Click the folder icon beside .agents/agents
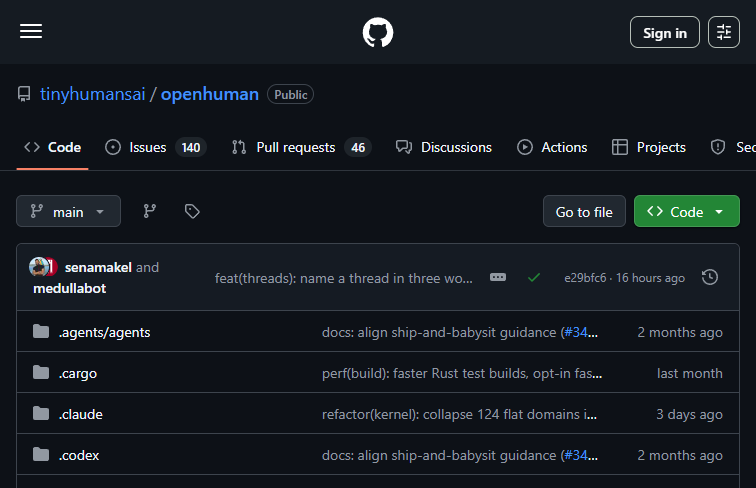Viewport: 756px width, 488px height. pyautogui.click(x=41, y=331)
